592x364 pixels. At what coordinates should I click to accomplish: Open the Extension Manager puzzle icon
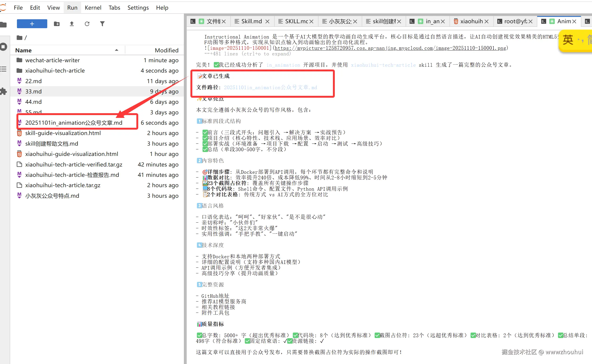(x=3, y=92)
